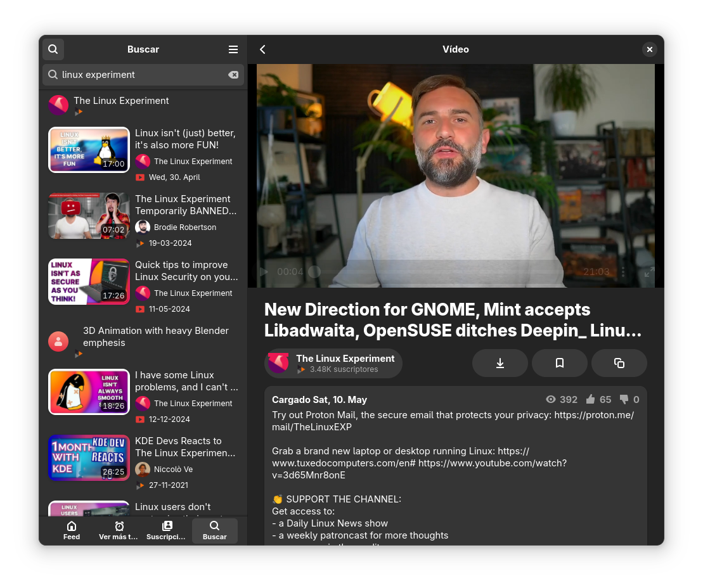Open the hamburger menu in the Buscar header
Image resolution: width=703 pixels, height=588 pixels.
[233, 49]
